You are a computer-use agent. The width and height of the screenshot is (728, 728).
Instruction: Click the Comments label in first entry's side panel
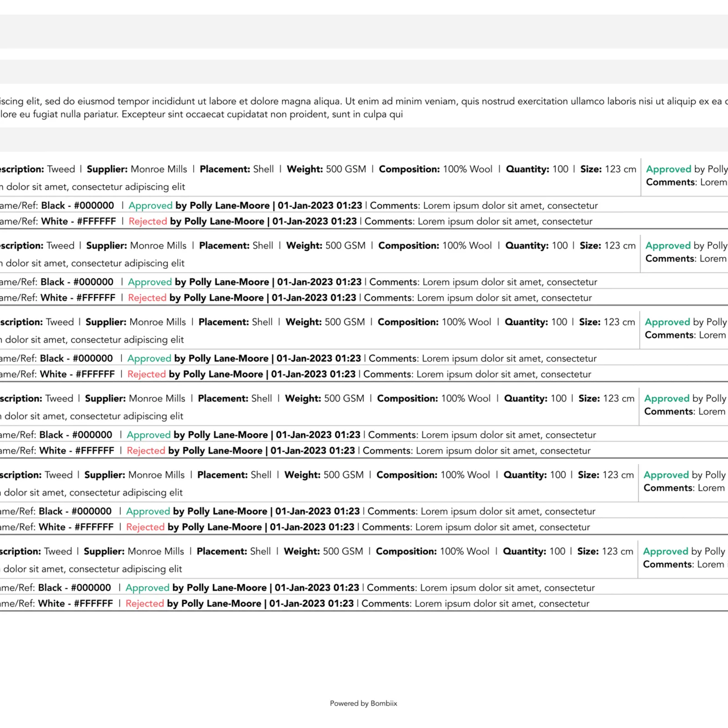(671, 182)
